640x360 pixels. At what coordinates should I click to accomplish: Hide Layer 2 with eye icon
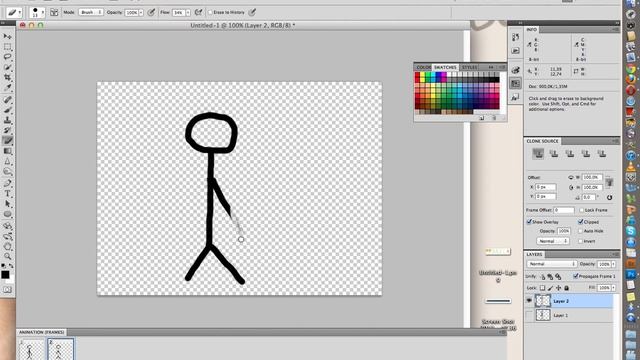coord(529,301)
